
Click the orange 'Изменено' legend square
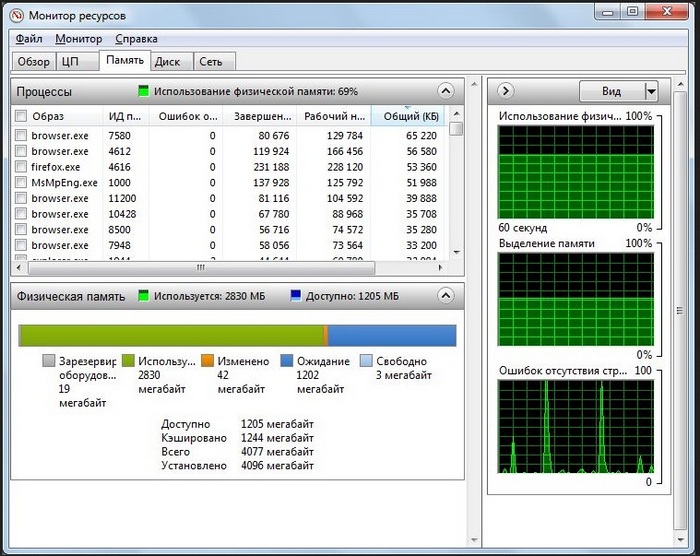click(207, 361)
